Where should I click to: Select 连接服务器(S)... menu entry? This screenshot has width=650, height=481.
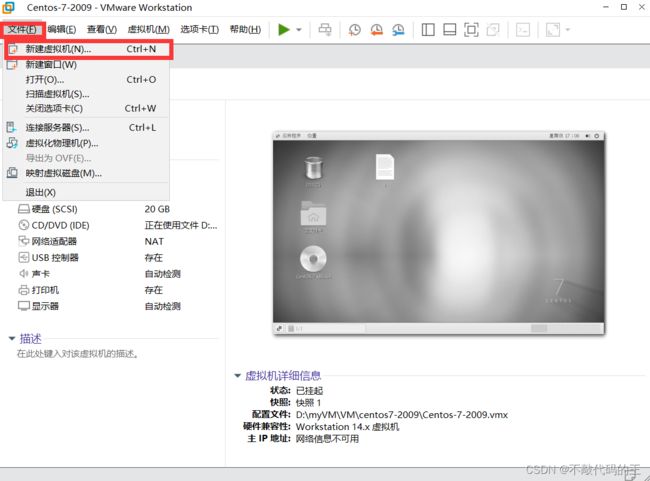[86, 128]
